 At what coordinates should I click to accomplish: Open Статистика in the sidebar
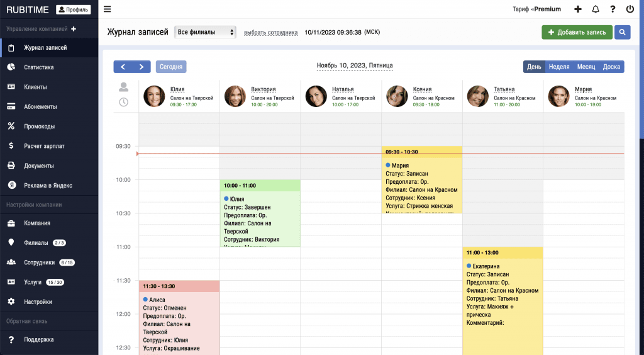pyautogui.click(x=39, y=67)
